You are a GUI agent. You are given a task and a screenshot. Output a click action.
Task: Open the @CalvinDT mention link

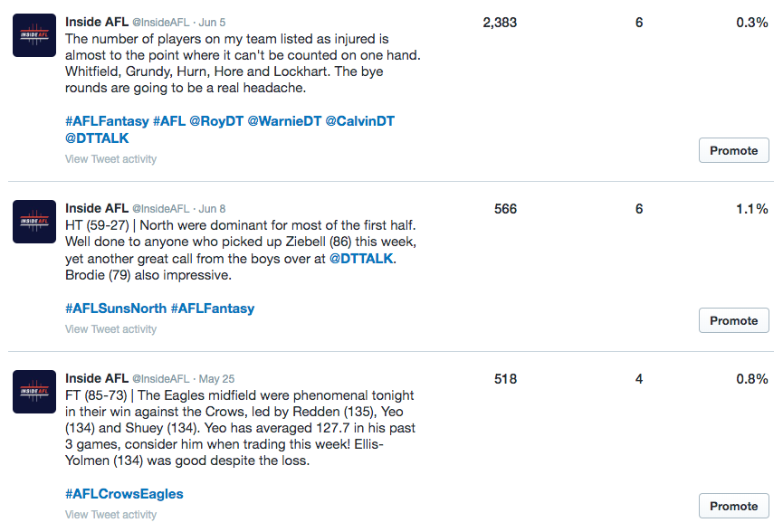359,121
